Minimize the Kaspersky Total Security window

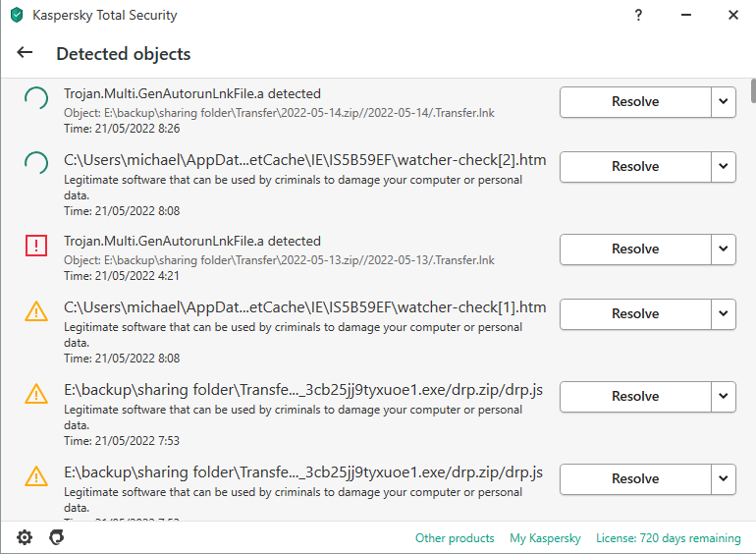point(686,15)
